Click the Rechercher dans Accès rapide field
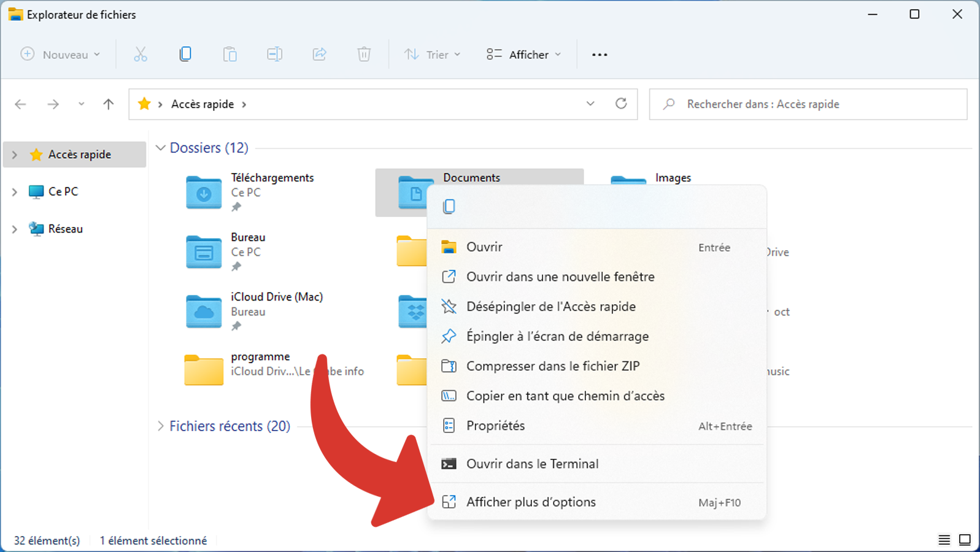980x552 pixels. click(808, 104)
